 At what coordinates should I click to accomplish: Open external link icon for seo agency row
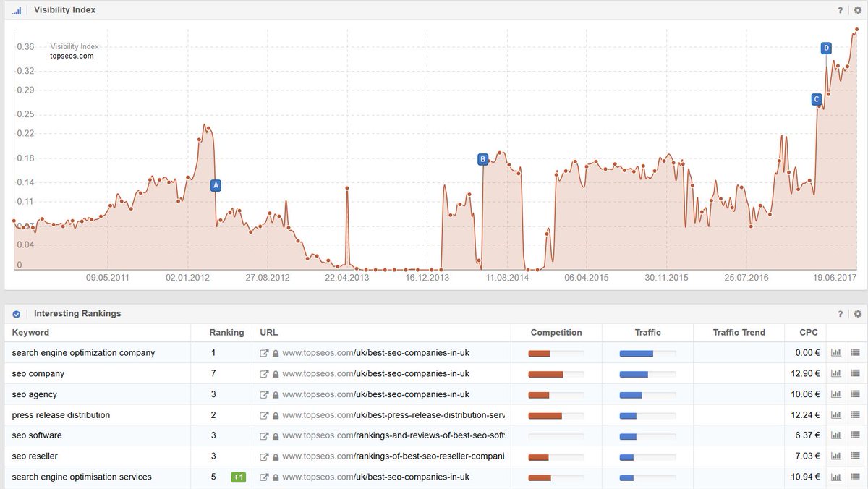click(x=265, y=395)
